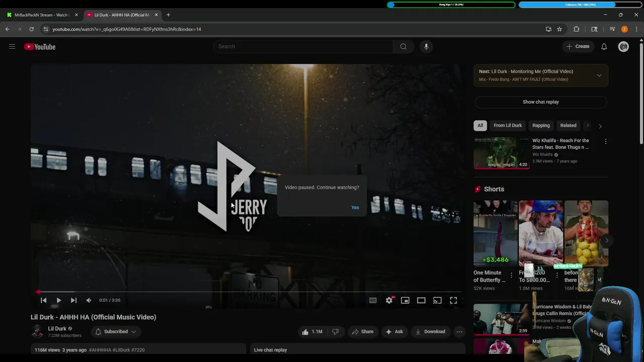The height and width of the screenshot is (362, 644).
Task: Open the player settings gear
Action: [389, 300]
